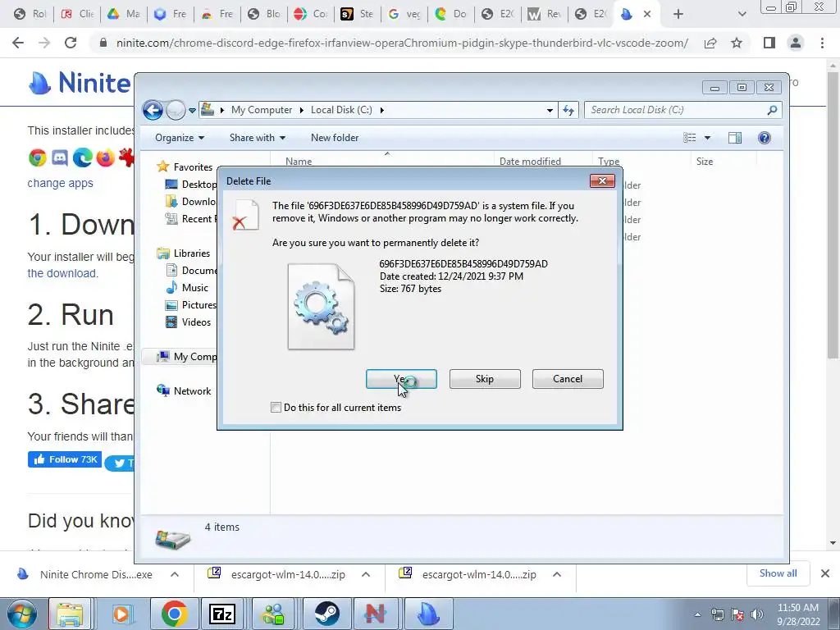Click the search magnifier icon in Explorer
This screenshot has width=840, height=630.
(772, 110)
